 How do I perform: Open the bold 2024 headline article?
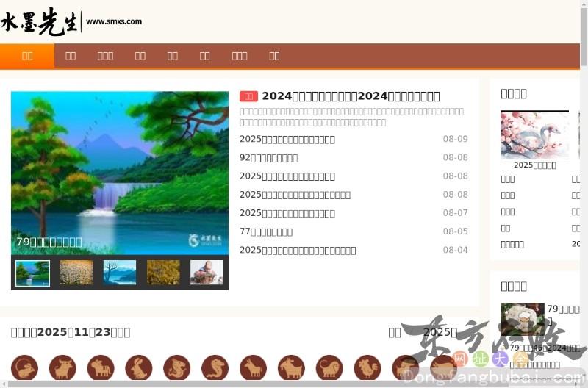point(351,96)
